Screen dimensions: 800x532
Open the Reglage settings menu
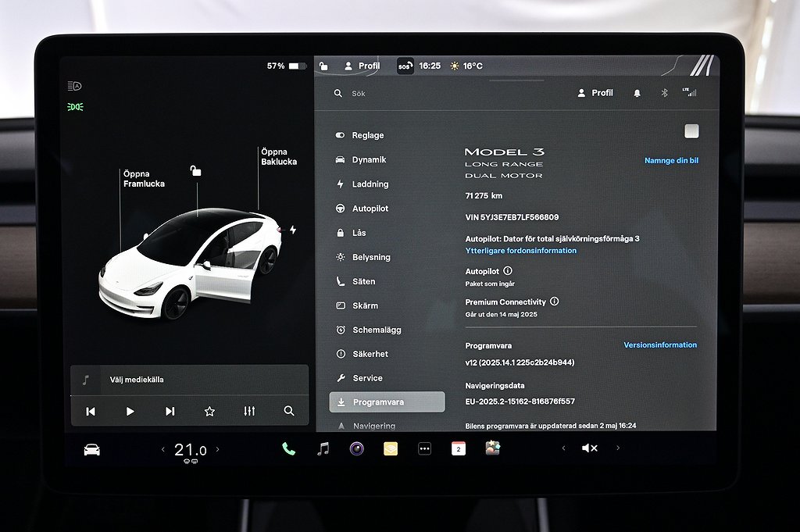359,135
